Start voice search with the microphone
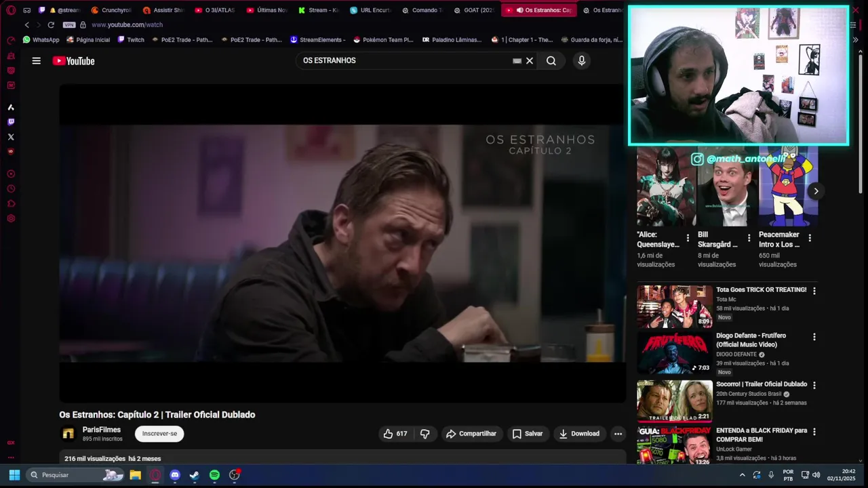This screenshot has height=488, width=868. coord(581,60)
